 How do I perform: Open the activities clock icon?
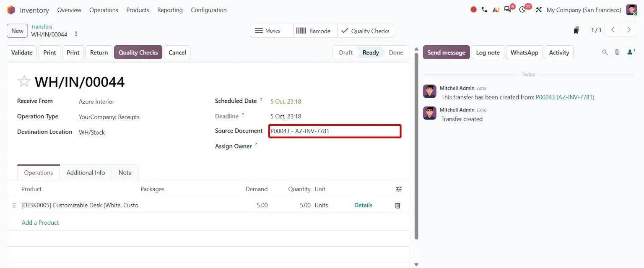pyautogui.click(x=522, y=10)
